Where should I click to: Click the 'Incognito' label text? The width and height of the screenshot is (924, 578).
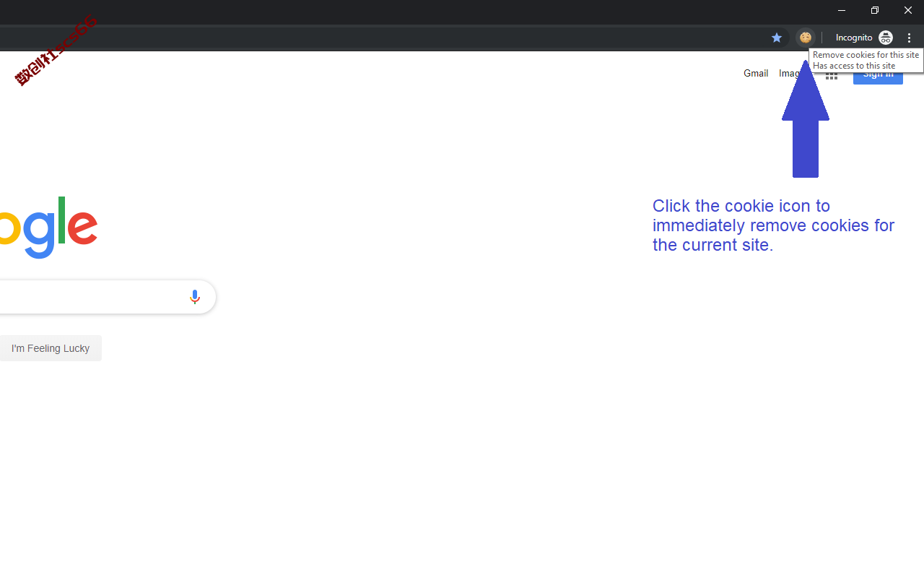[854, 38]
